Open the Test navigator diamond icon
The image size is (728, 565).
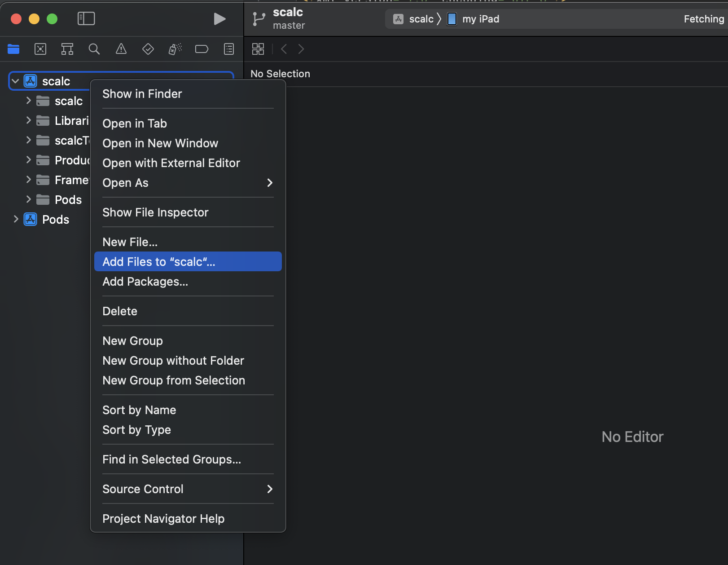click(148, 49)
